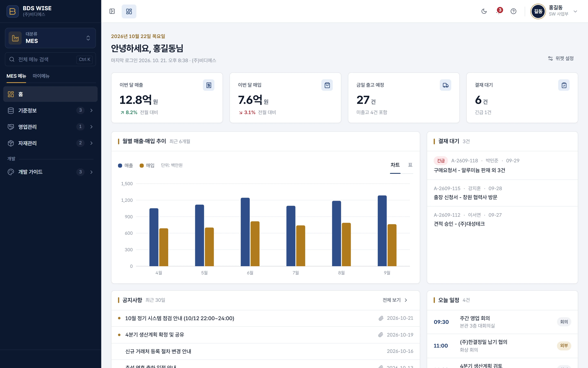Click the 2026-10-16 notice date

click(x=400, y=351)
